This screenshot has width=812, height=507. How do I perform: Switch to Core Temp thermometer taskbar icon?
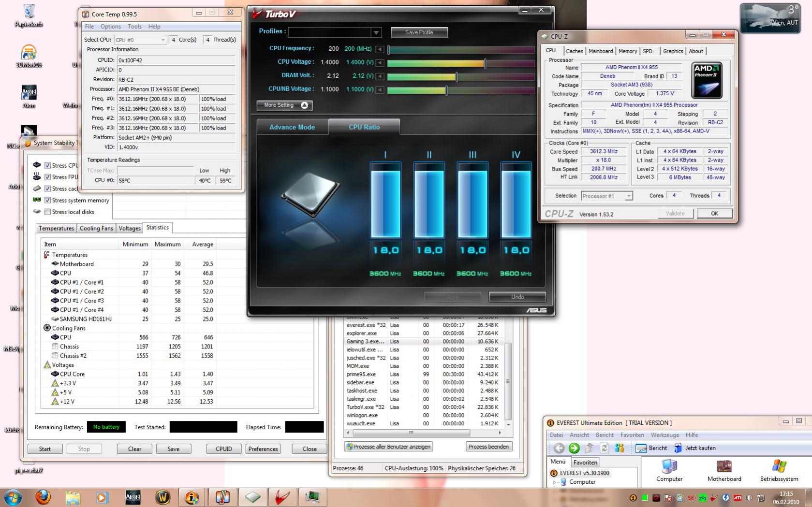coord(222,497)
